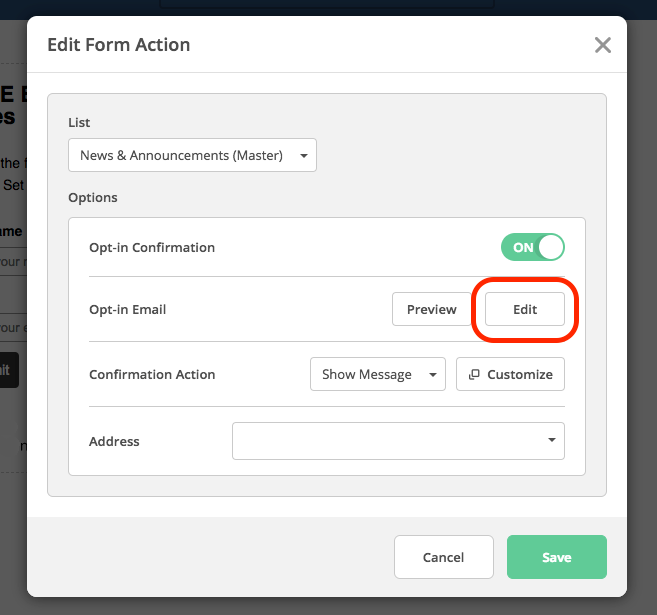657x615 pixels.
Task: Click the Opt-in Email label
Action: click(127, 309)
